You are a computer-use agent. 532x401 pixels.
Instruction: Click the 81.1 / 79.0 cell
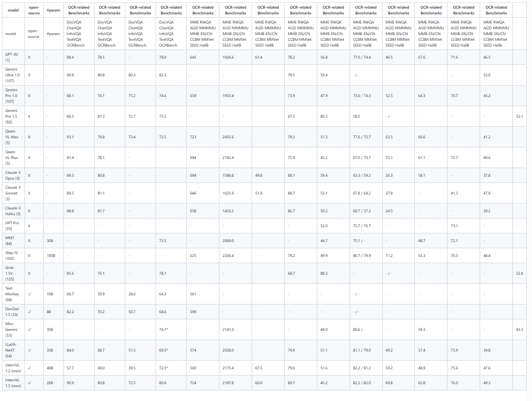point(366,350)
